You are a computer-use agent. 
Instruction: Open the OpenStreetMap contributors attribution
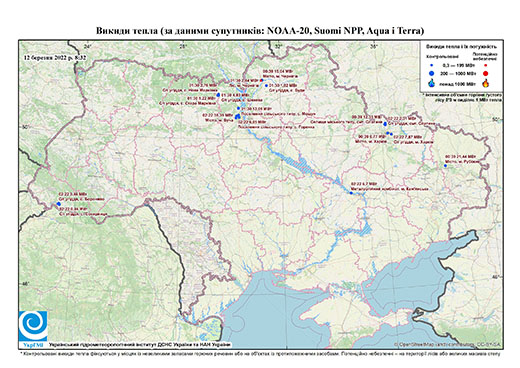point(448,344)
